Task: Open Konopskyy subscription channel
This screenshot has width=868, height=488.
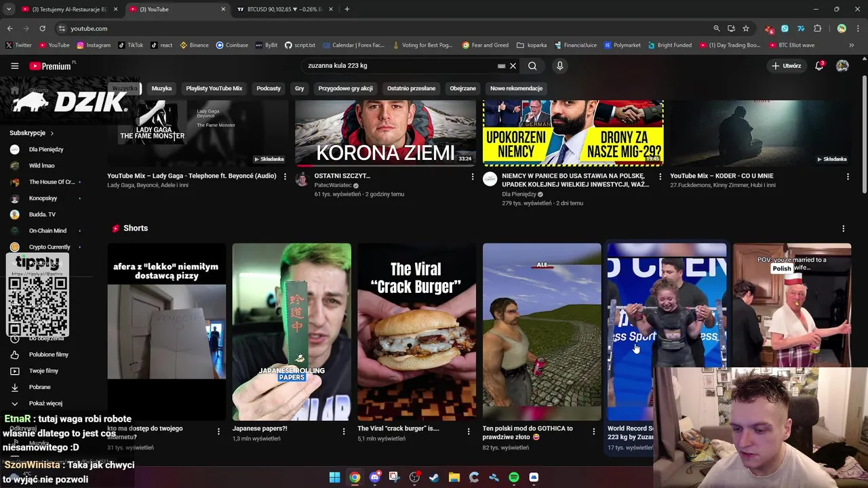Action: tap(43, 198)
